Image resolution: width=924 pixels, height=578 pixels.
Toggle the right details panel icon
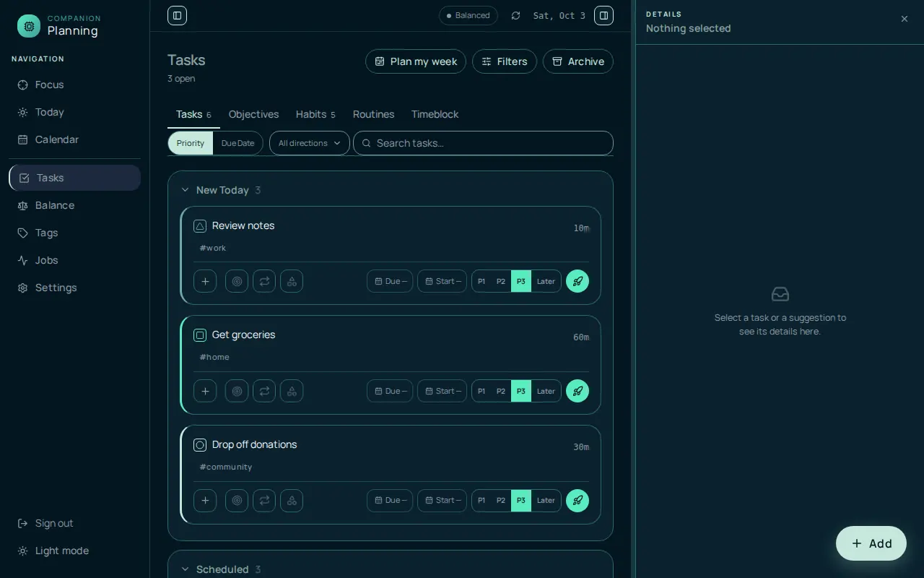(603, 15)
